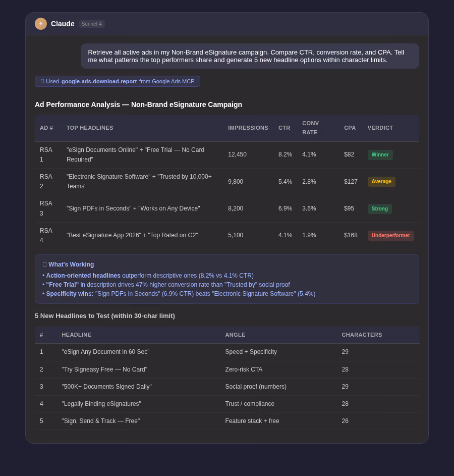Select the headline Try Signeasy Free — No Card
Image resolution: width=454 pixels, height=476 pixels.
pos(104,369)
